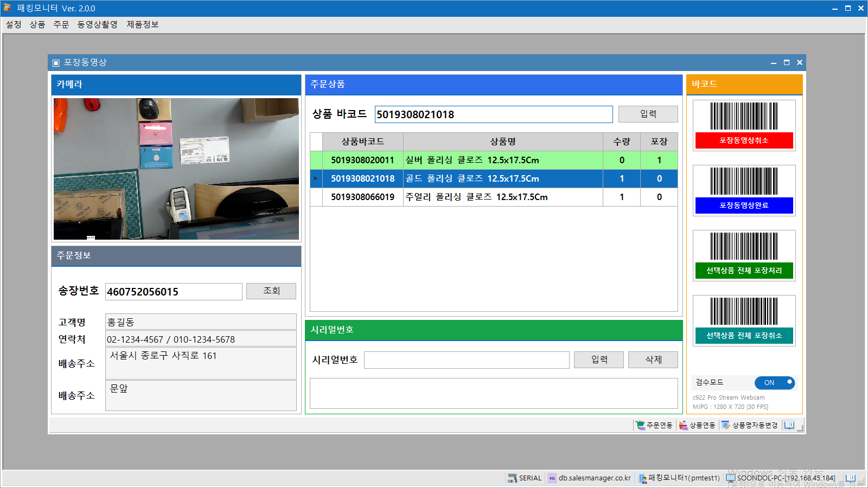Click the red 포장동영상취소 barcode button
This screenshot has height=488, width=868.
coord(744,140)
